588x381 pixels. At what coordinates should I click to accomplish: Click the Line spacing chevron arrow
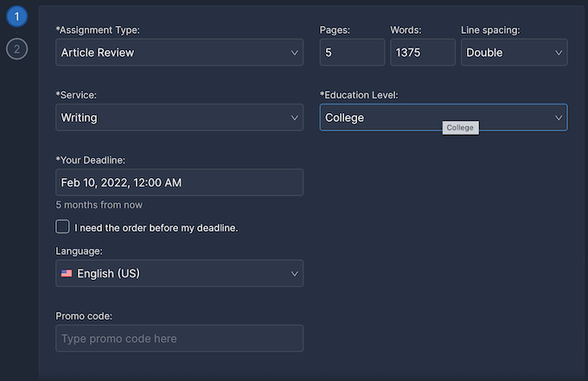click(x=558, y=53)
